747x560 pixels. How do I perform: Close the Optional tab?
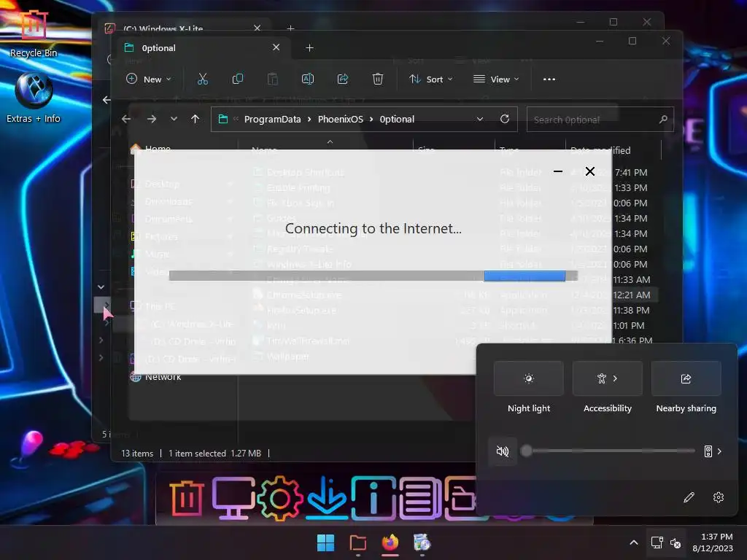(x=276, y=47)
